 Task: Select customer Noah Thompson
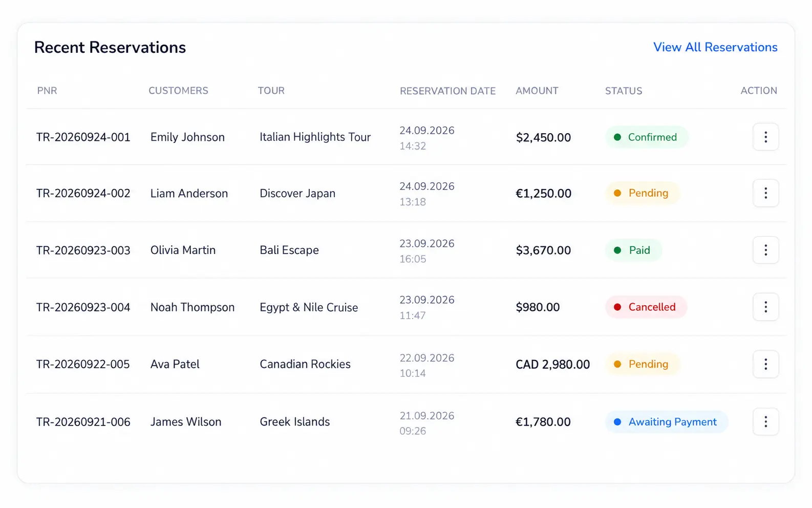(x=193, y=307)
